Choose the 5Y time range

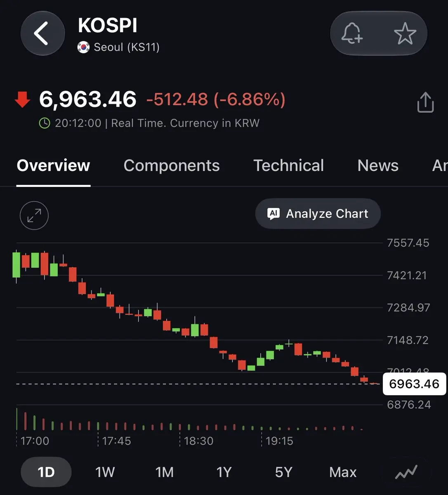283,472
